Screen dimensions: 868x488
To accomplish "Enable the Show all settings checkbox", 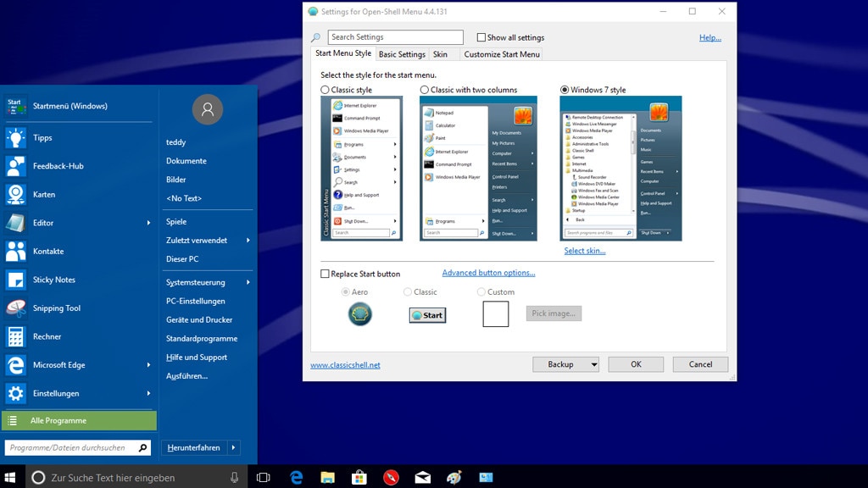I will click(481, 37).
